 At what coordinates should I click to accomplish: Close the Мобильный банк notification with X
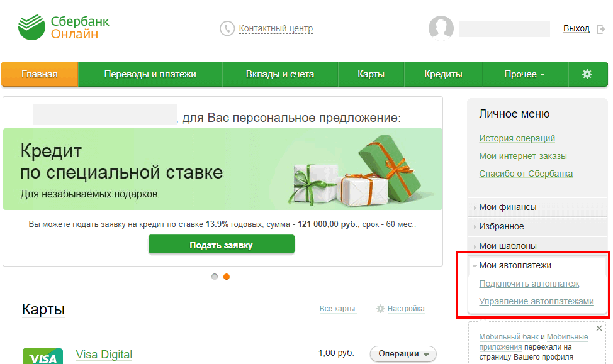point(599,328)
